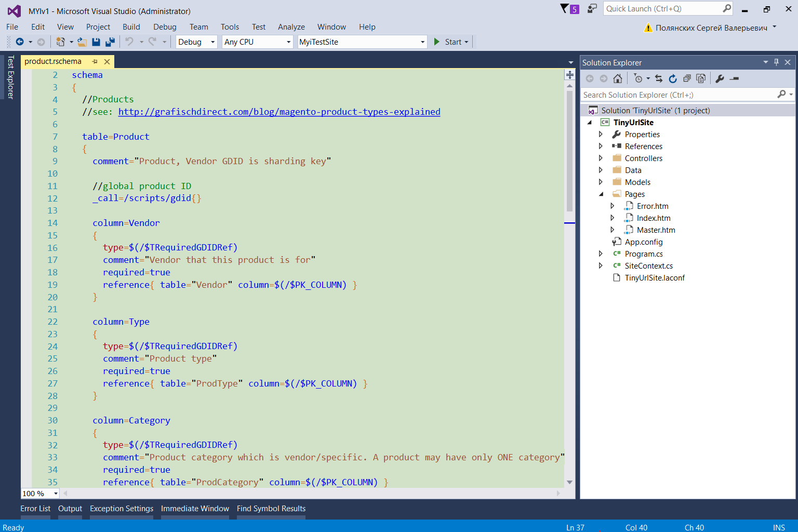Click the Solution Explorer Home icon
798x532 pixels.
pyautogui.click(x=618, y=78)
